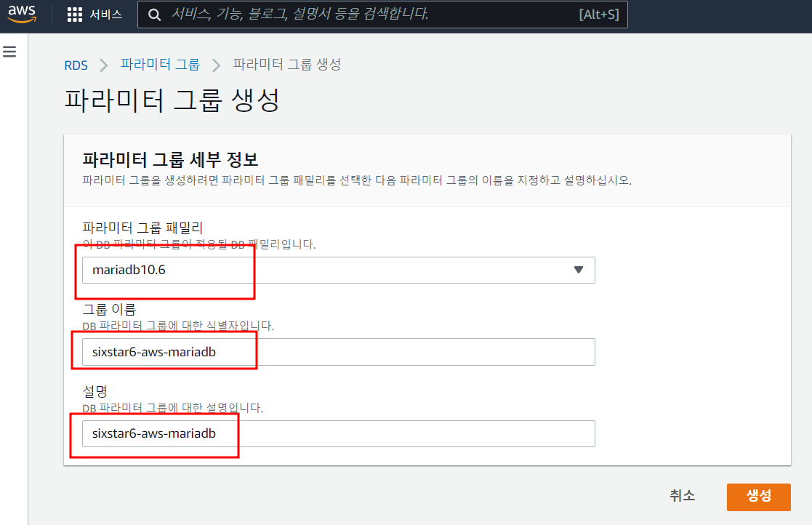The width and height of the screenshot is (812, 525).
Task: Click the AWS logo home icon
Action: (x=22, y=15)
